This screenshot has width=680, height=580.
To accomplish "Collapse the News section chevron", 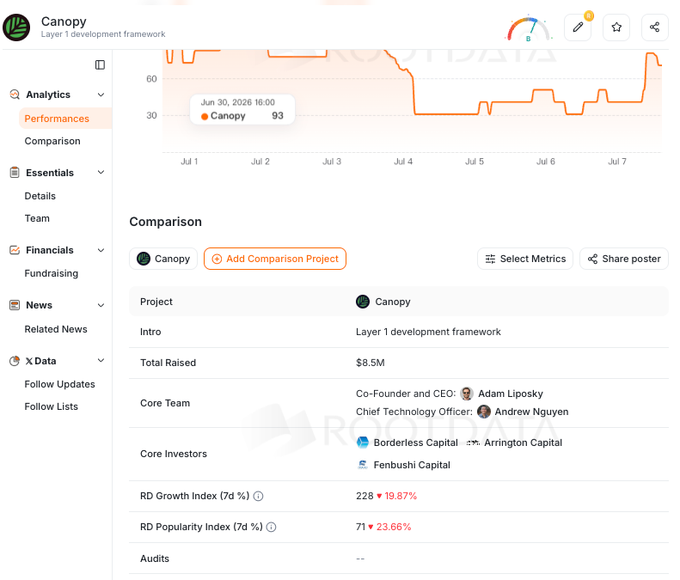I will (x=101, y=305).
